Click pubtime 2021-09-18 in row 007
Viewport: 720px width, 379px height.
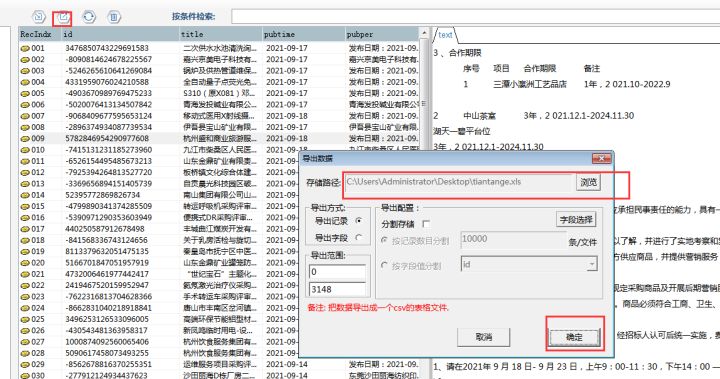(x=287, y=116)
